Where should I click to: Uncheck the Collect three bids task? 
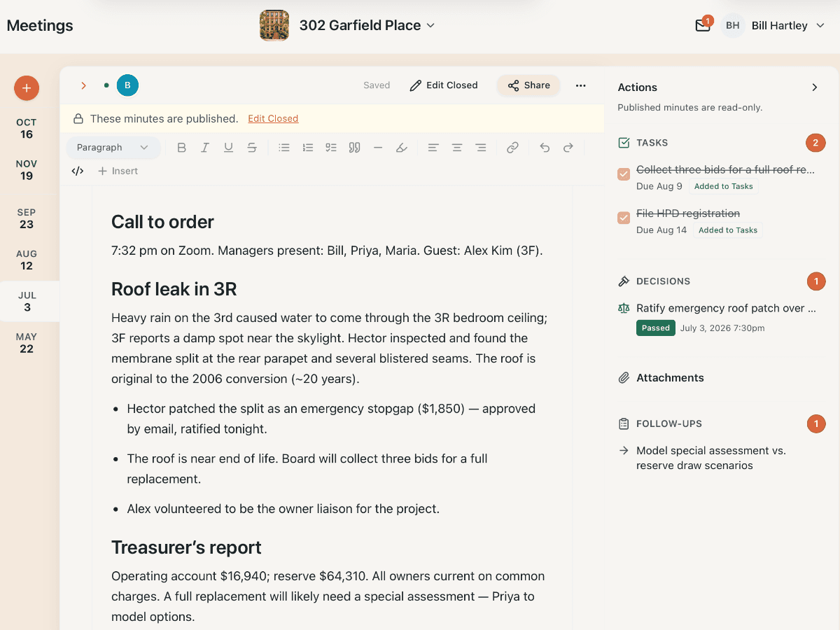point(624,174)
